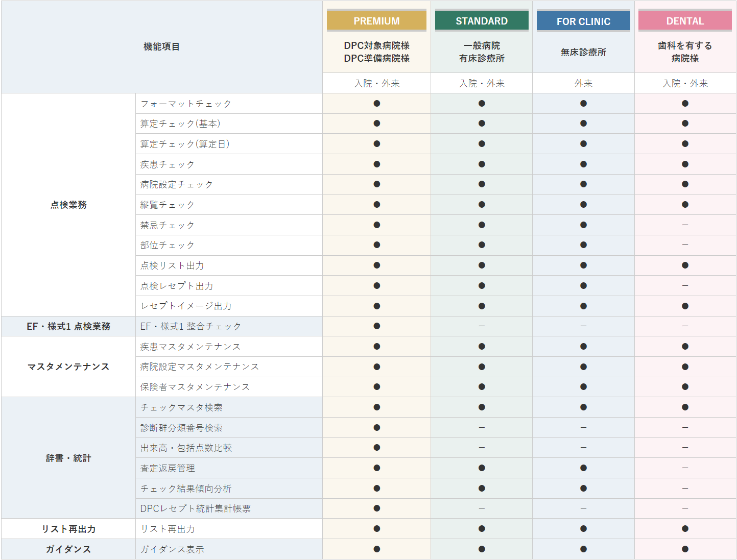Click FOR CLINIC dot for 点検レセプト出力
737x560 pixels.
(x=583, y=286)
